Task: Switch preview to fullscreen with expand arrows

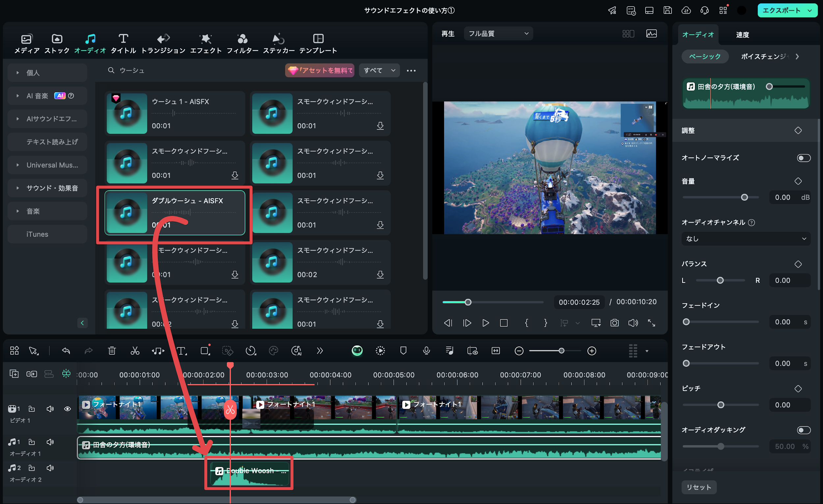Action: pyautogui.click(x=652, y=323)
